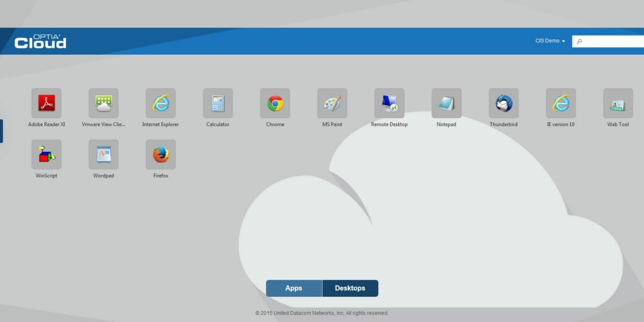
Task: Open the Vmware View Client icon
Action: pyautogui.click(x=104, y=103)
